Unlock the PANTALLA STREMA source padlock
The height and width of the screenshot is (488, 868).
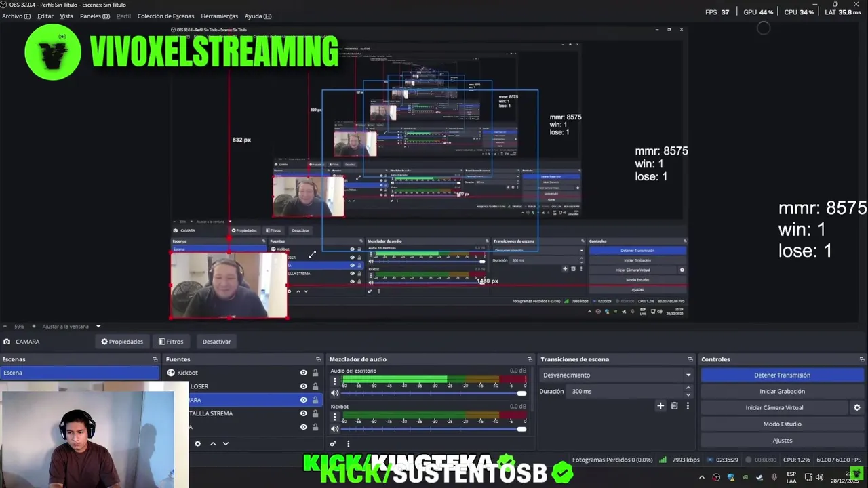point(315,413)
